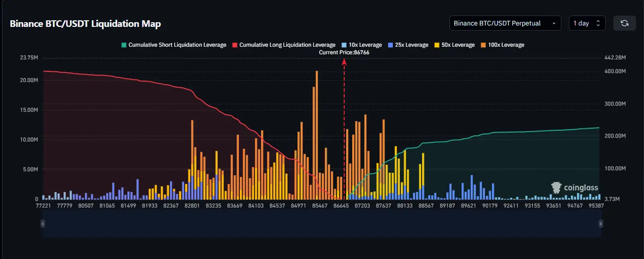This screenshot has width=644, height=259.
Task: Expand the 1 day timeframe selector
Action: pos(587,23)
